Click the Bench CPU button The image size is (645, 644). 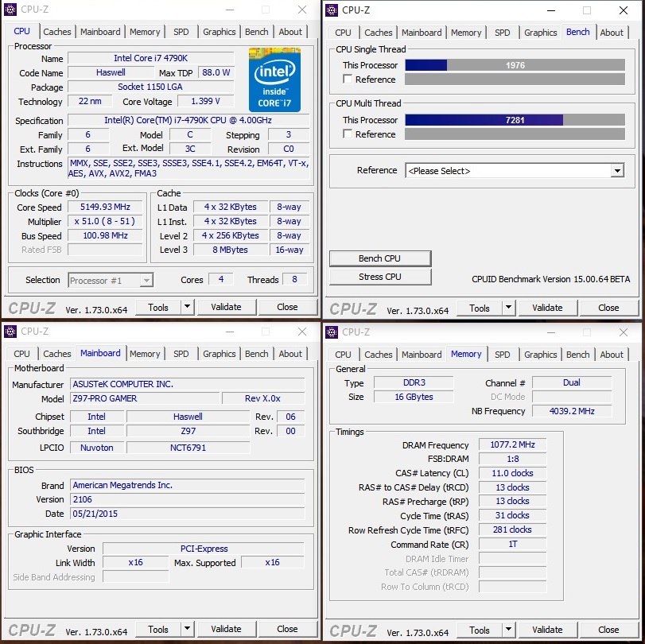[x=379, y=258]
